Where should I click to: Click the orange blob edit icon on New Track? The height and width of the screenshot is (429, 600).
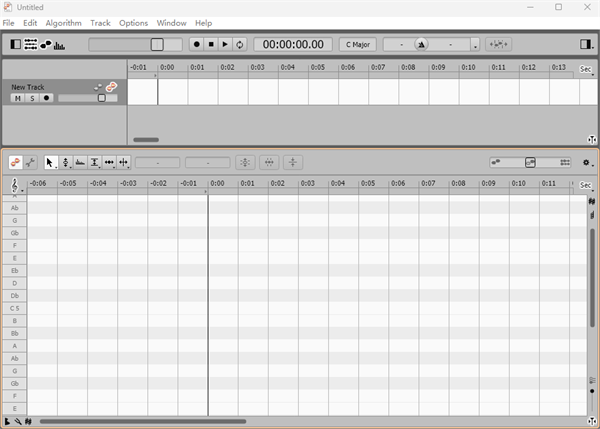[x=111, y=87]
